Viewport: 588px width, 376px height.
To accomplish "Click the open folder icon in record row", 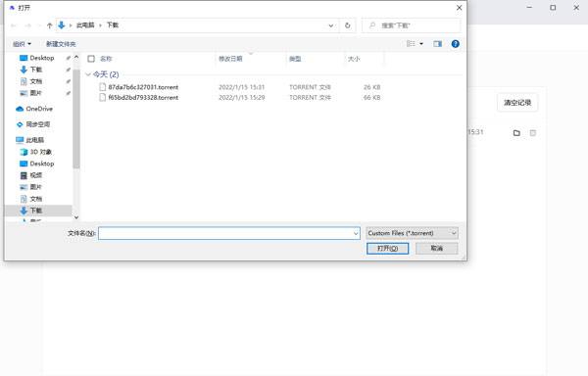I will pos(516,133).
